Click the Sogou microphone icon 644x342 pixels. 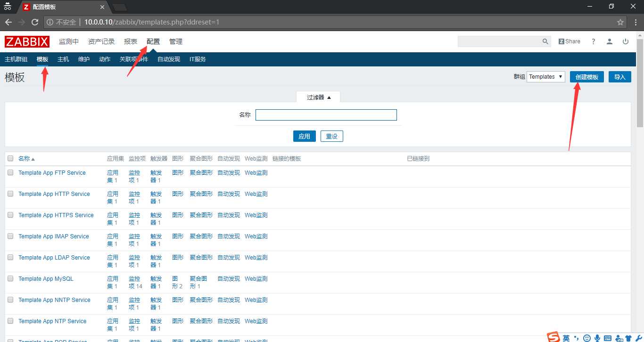coord(597,338)
